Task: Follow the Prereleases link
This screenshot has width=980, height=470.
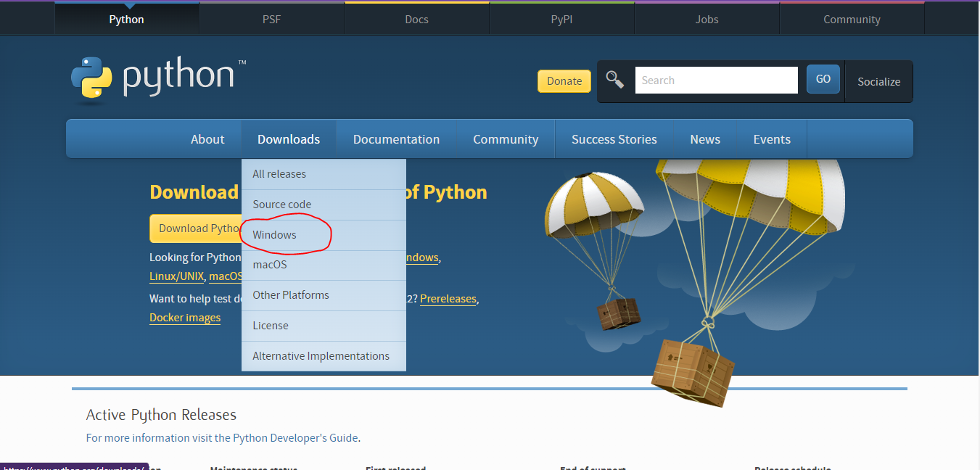Action: (x=448, y=299)
